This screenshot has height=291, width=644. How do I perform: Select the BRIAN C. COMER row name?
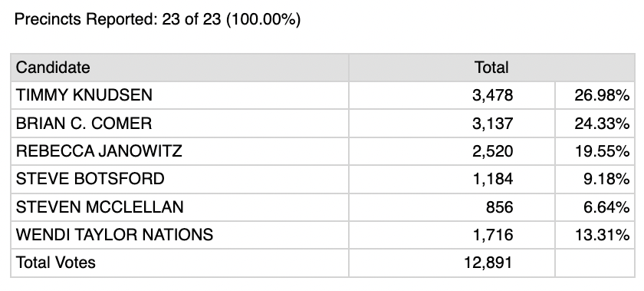(x=84, y=123)
